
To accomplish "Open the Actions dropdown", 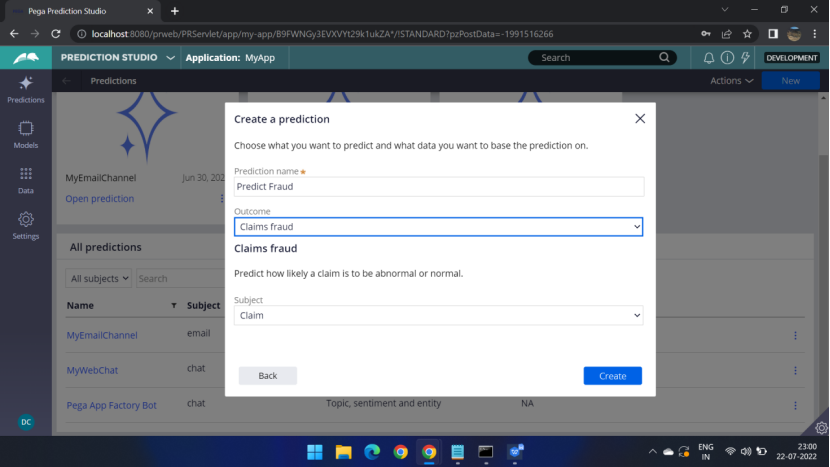I will coord(732,81).
